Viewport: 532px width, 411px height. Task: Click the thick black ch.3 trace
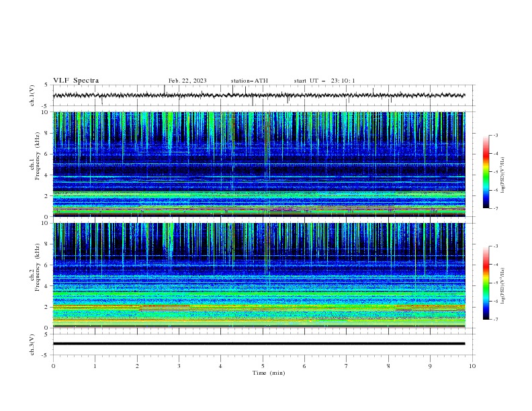(259, 344)
